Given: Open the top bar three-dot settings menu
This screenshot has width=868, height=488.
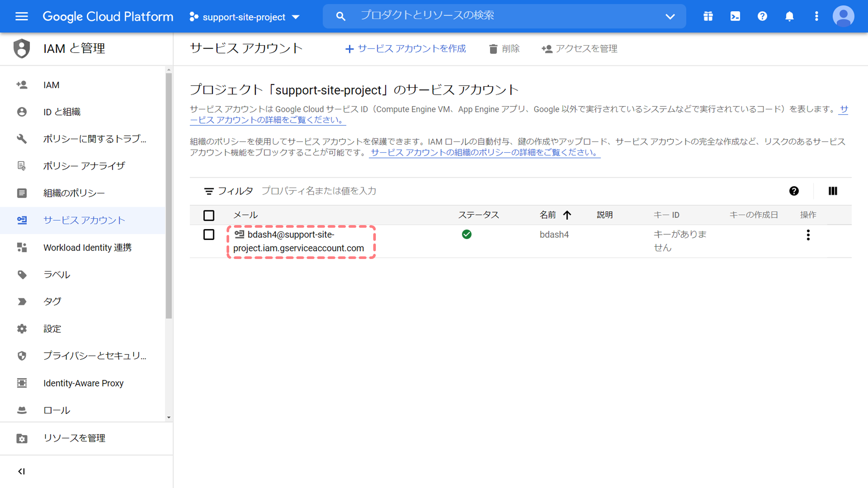Looking at the screenshot, I should [816, 16].
